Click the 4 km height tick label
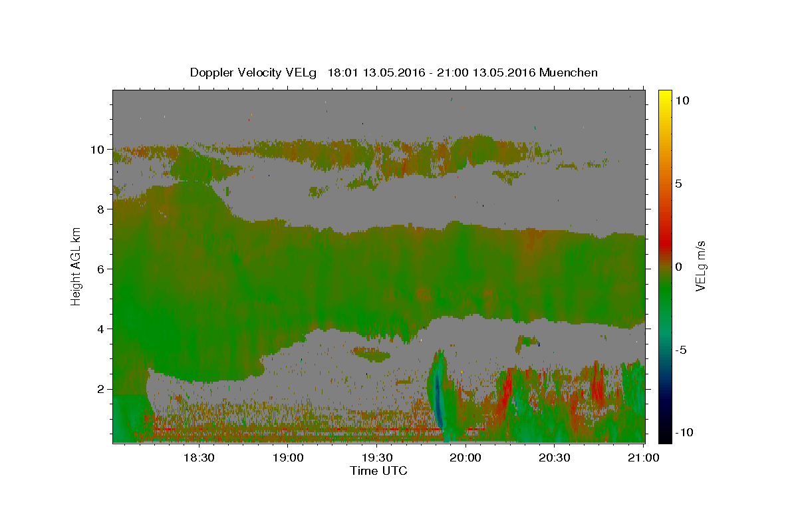The image size is (798, 532). [100, 329]
